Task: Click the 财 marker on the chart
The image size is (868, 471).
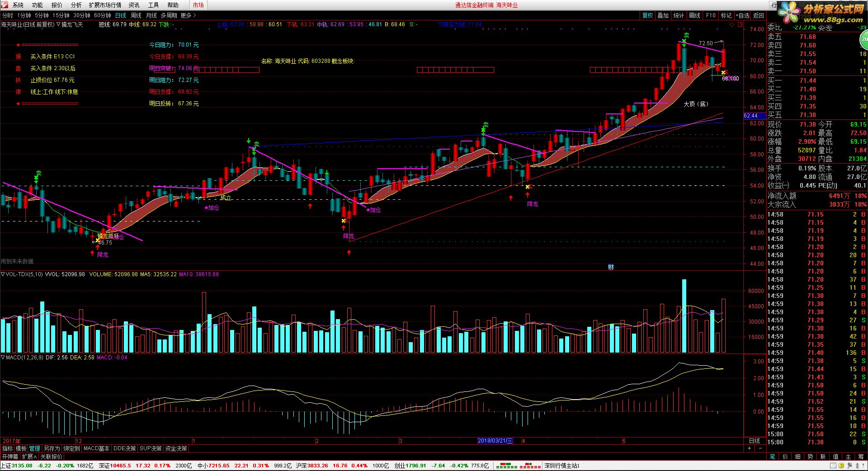Action: coord(611,267)
